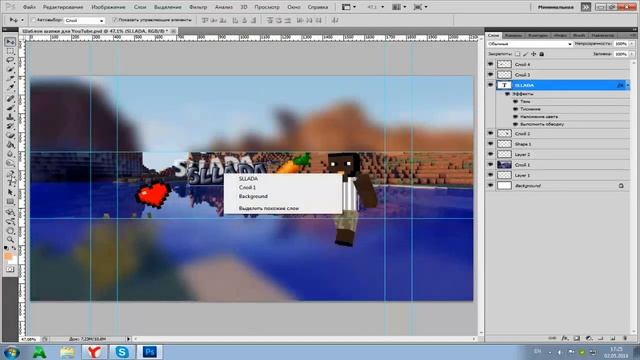
Task: Click lock all padlock icon
Action: coord(542,54)
